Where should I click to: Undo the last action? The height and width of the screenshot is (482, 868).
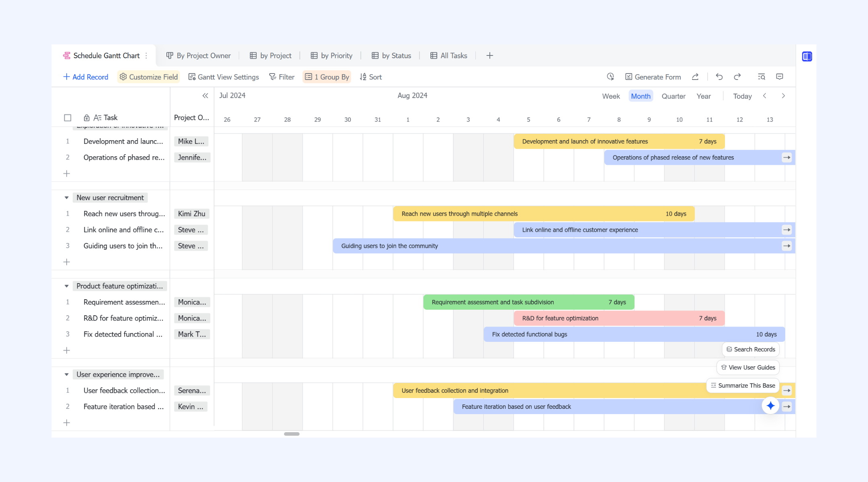pyautogui.click(x=719, y=77)
